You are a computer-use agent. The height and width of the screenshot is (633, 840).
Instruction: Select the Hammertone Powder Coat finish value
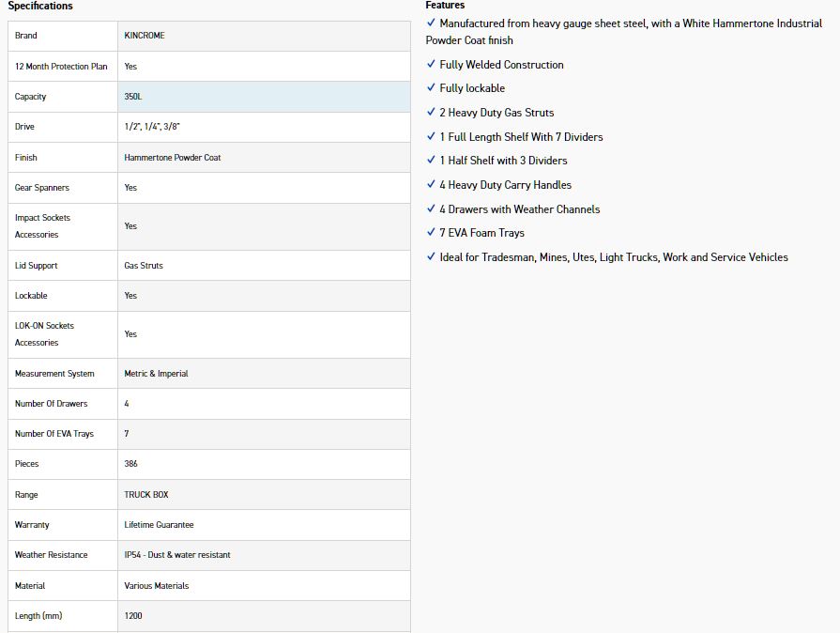(173, 158)
